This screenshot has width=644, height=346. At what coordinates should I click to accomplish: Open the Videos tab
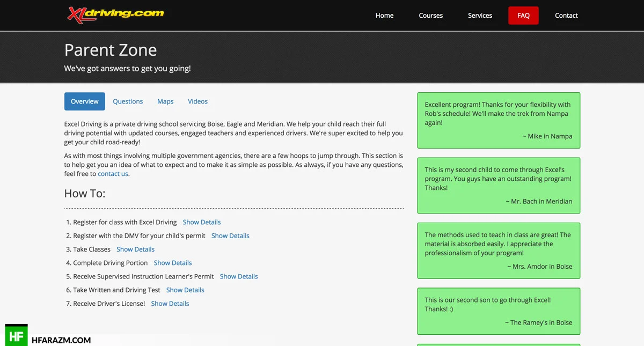pos(197,101)
